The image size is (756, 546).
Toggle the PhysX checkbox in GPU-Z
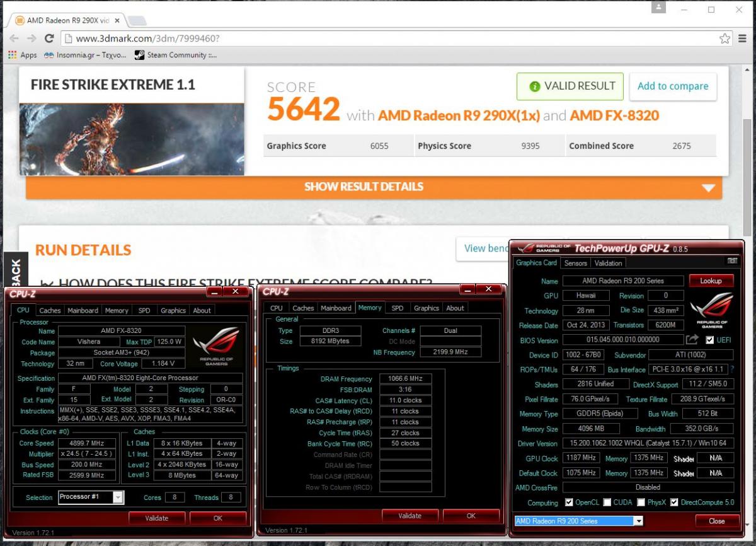tap(641, 502)
